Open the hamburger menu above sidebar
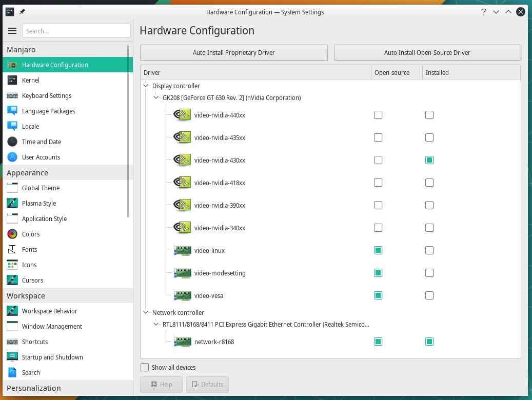This screenshot has width=532, height=400. [x=12, y=31]
